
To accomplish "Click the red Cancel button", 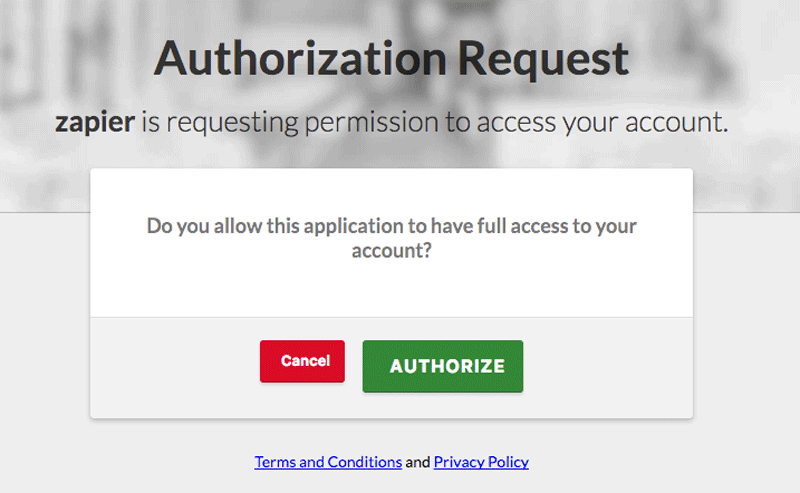I will [x=302, y=361].
